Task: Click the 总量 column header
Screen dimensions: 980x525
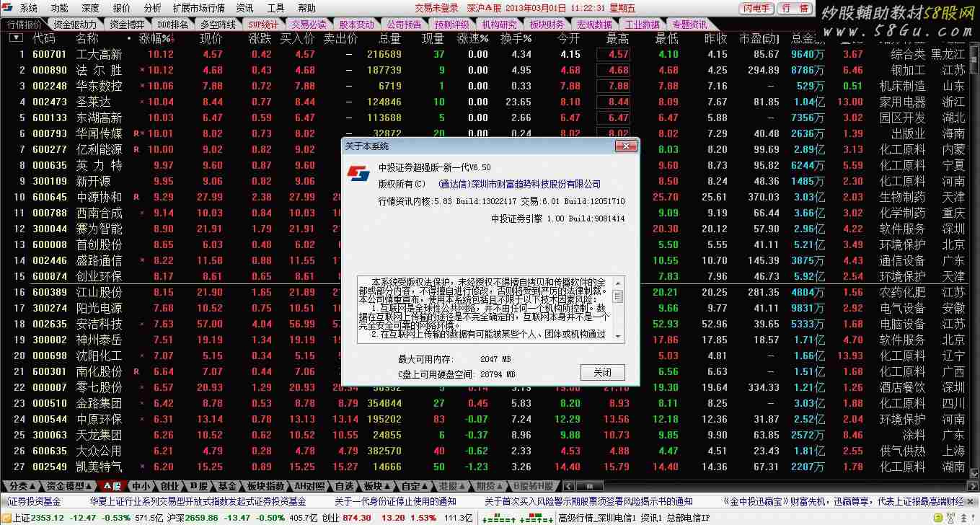Action: pyautogui.click(x=389, y=38)
